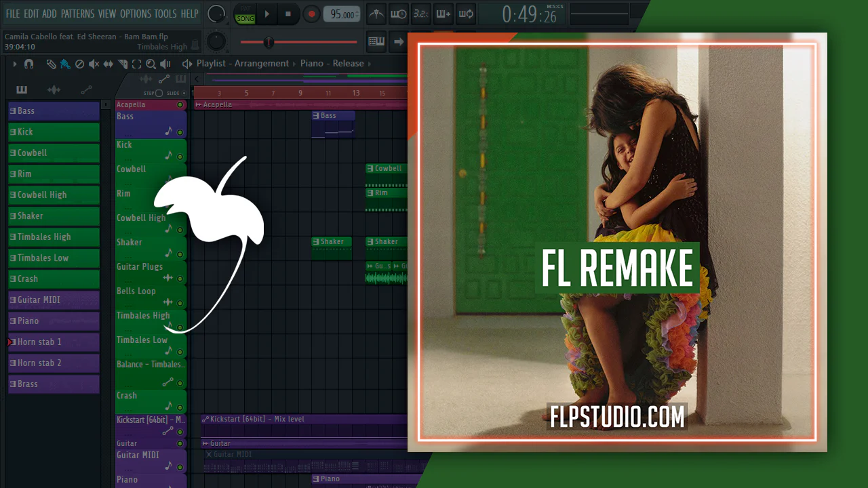Toggle typing keyboard to piano icon
Screen dimensions: 868x488
coord(376,41)
